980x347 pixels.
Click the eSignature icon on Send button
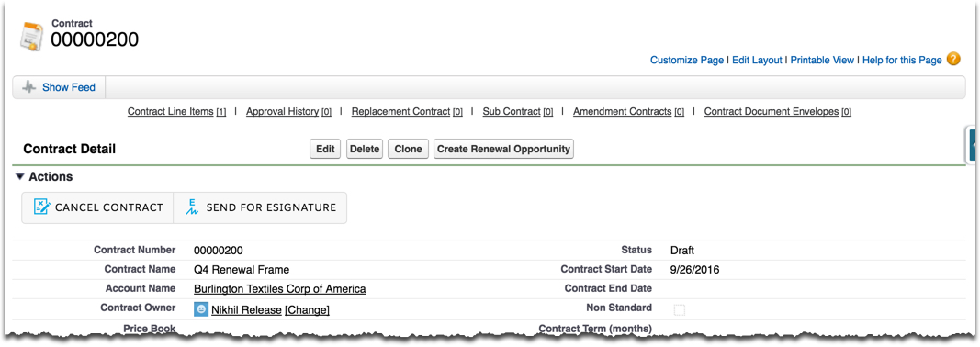193,207
